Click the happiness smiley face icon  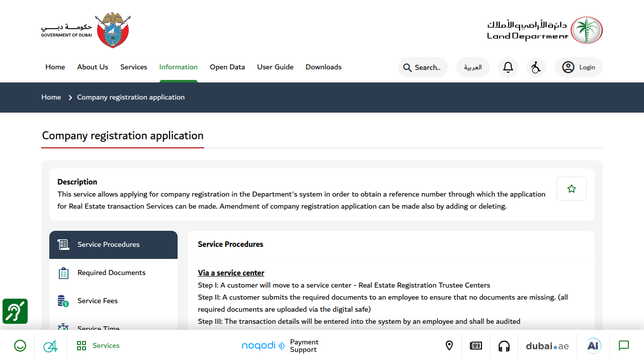tap(20, 346)
